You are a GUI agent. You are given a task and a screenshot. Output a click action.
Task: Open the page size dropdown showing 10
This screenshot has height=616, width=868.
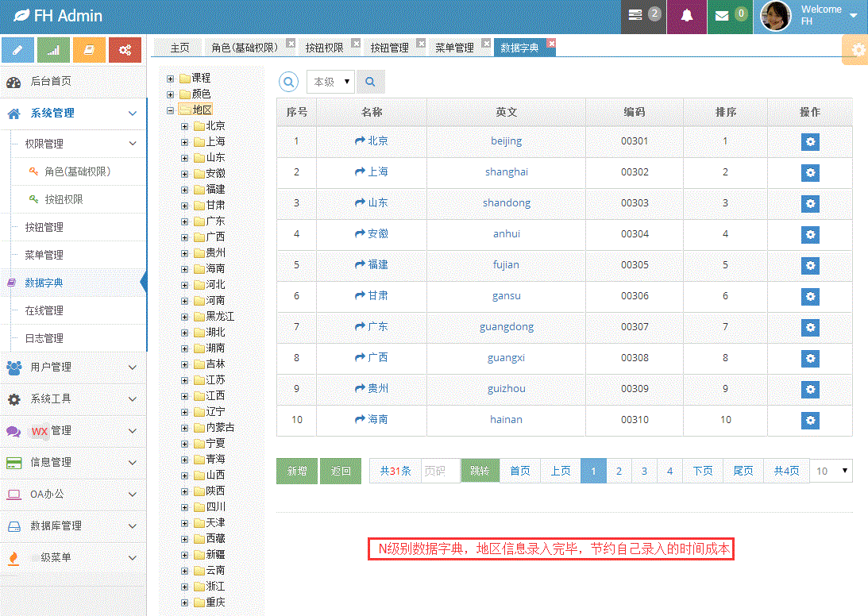[831, 471]
